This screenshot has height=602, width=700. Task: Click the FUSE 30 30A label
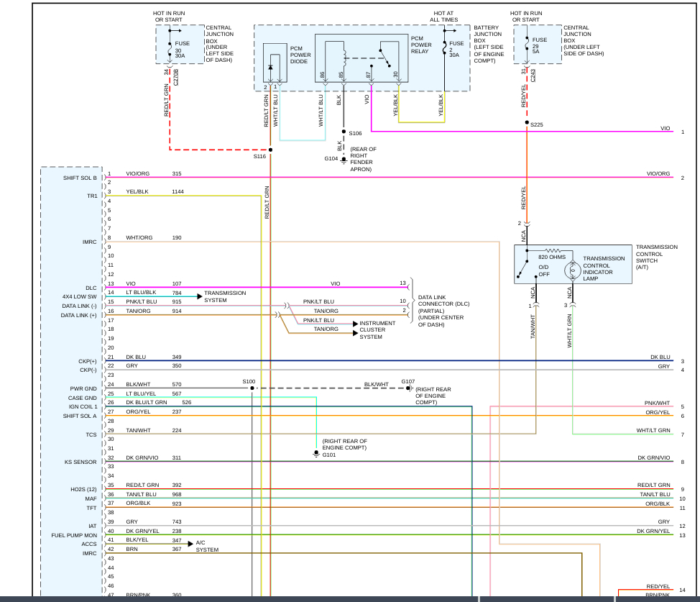click(x=182, y=49)
